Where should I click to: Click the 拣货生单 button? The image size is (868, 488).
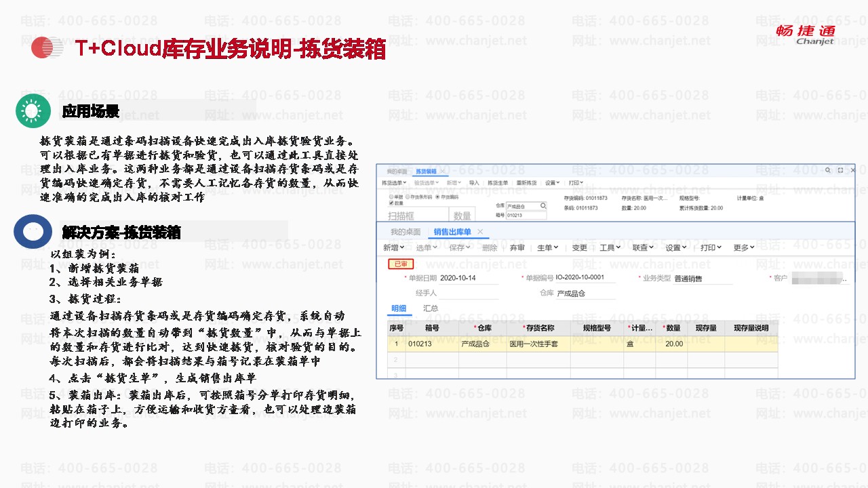coord(498,183)
